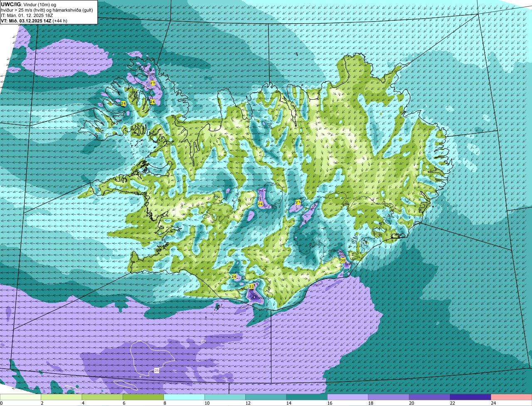Click the 'VT: Mið. 03.12.2025 14Z (+44 h)' line
The height and width of the screenshot is (406, 532).
34,21
